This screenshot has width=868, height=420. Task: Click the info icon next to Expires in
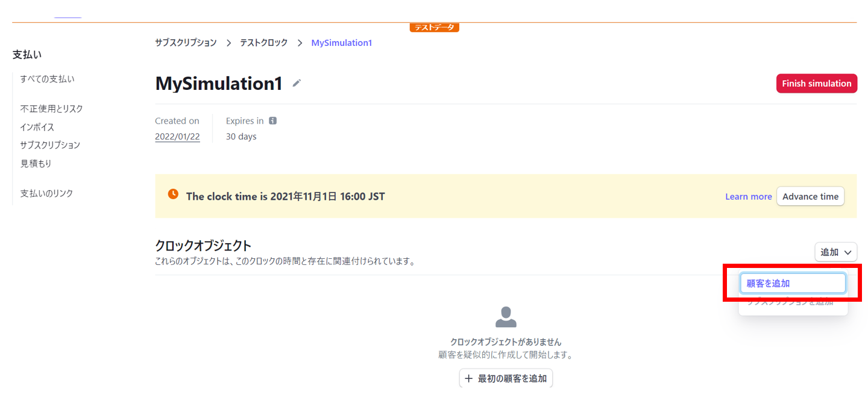(272, 120)
